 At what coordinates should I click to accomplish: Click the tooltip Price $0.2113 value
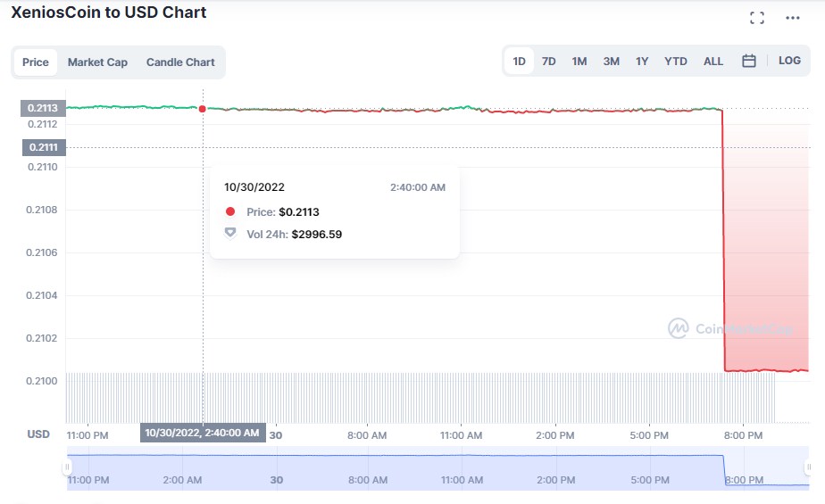[299, 211]
